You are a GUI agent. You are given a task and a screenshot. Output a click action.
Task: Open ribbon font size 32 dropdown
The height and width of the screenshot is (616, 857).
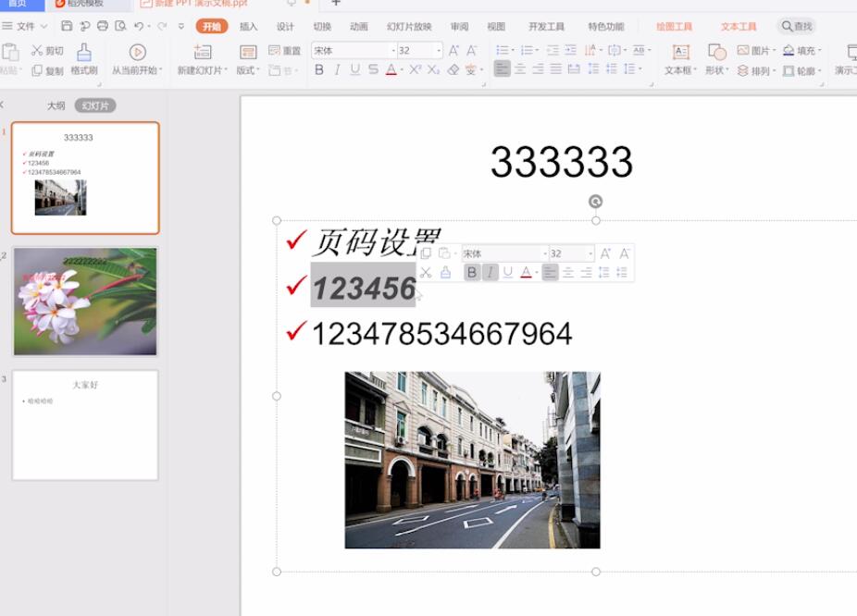click(439, 50)
